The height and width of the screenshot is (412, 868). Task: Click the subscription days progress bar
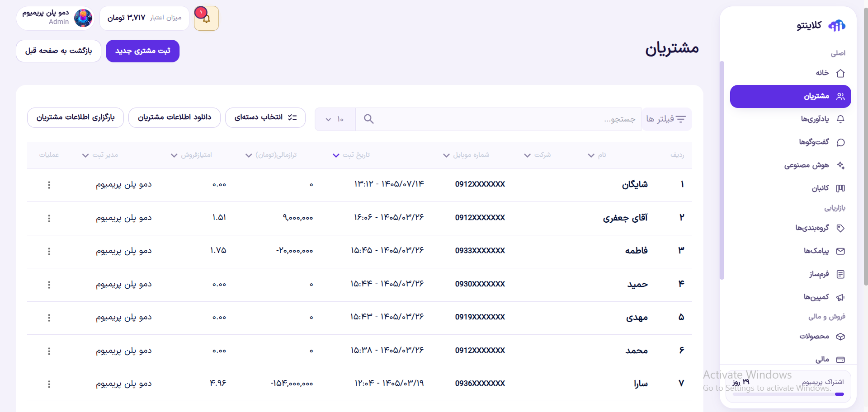(x=788, y=394)
